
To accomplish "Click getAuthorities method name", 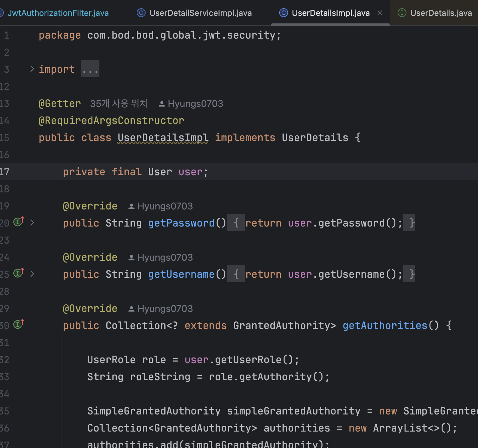I will 385,326.
